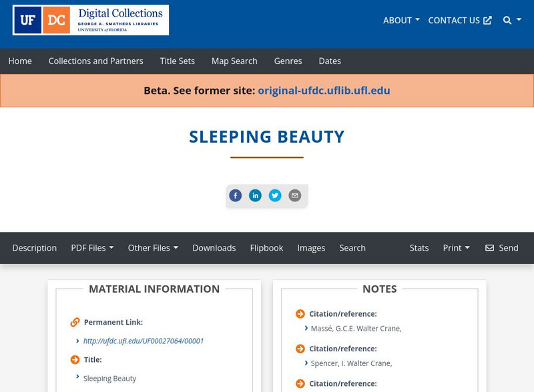Click the UF DC Digital Collections logo
This screenshot has height=392, width=534.
[x=90, y=20]
